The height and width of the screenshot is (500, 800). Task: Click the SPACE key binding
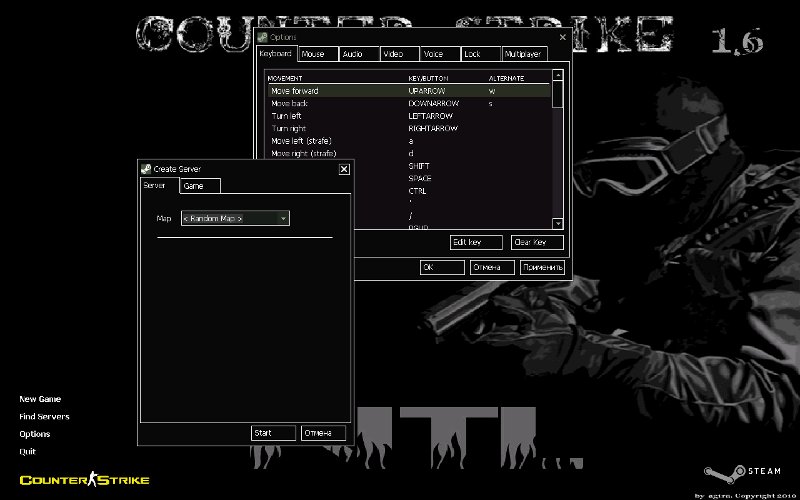pyautogui.click(x=420, y=179)
